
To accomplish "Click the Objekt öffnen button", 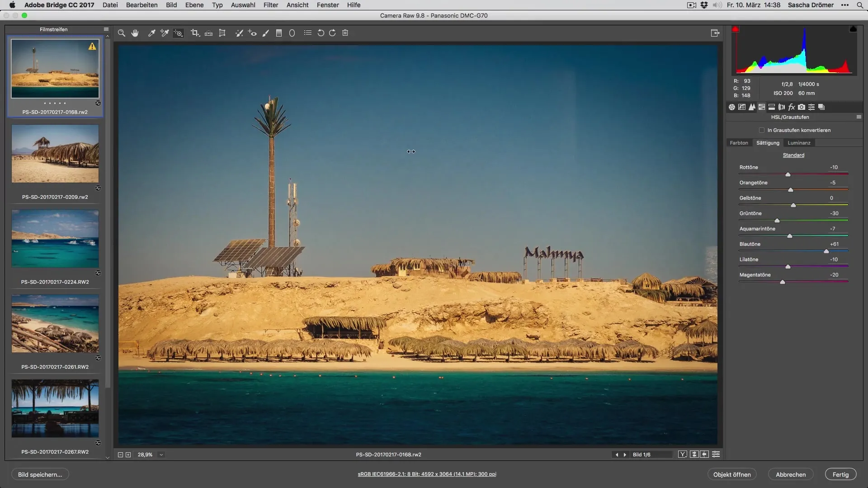I will pos(732,474).
